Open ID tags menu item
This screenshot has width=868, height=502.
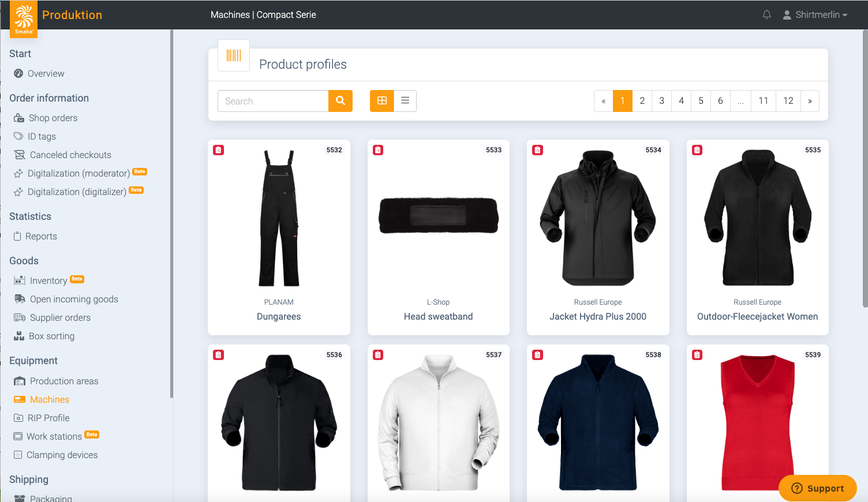point(42,137)
